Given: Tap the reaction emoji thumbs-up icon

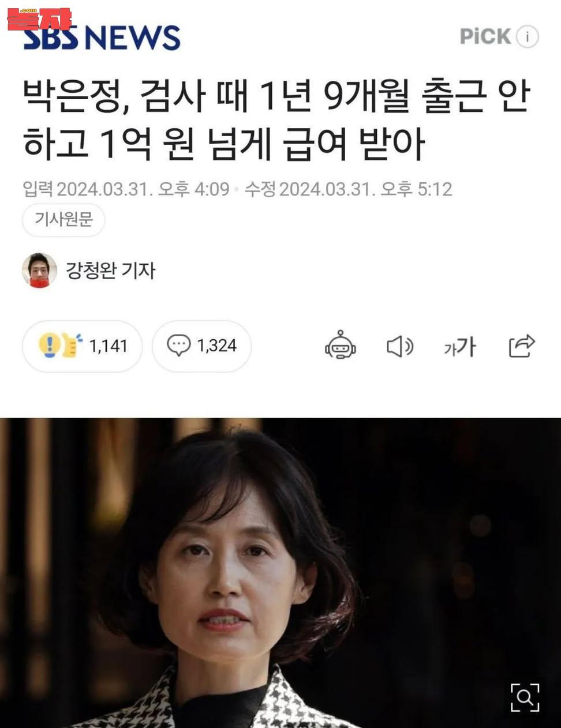Looking at the screenshot, I should pos(61,345).
